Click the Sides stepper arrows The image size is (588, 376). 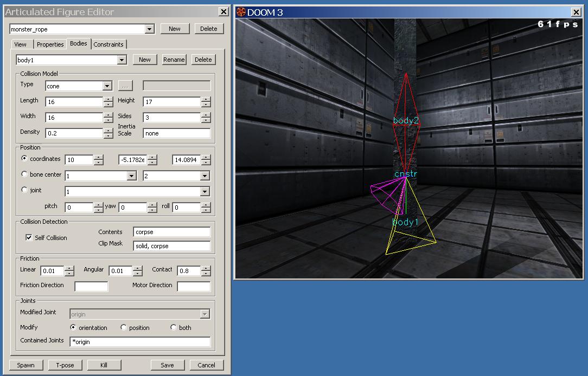[206, 118]
